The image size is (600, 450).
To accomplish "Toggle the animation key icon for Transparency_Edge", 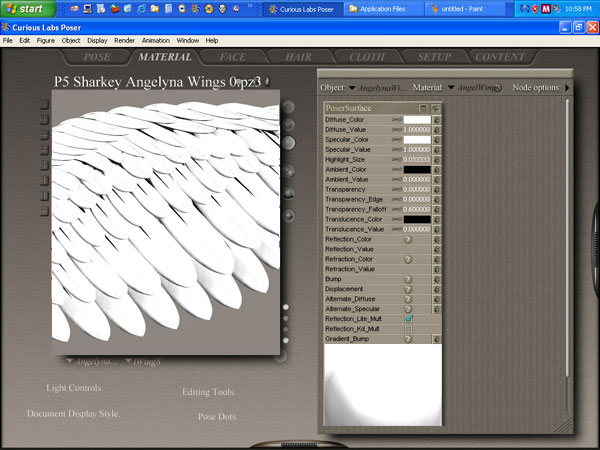I will tap(397, 199).
